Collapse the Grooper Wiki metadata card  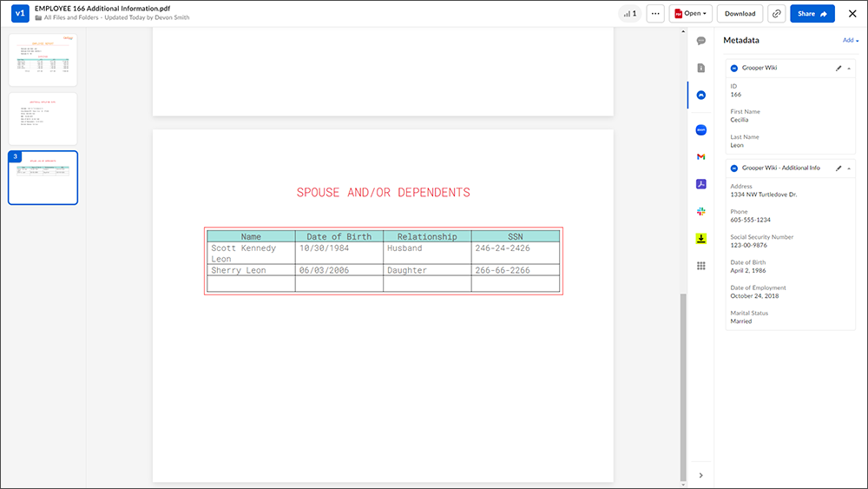coord(849,68)
